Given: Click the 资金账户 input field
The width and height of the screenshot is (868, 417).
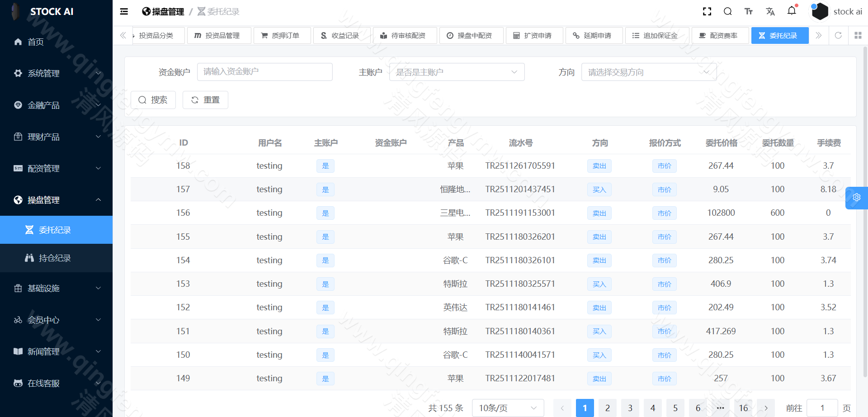Looking at the screenshot, I should (x=264, y=71).
